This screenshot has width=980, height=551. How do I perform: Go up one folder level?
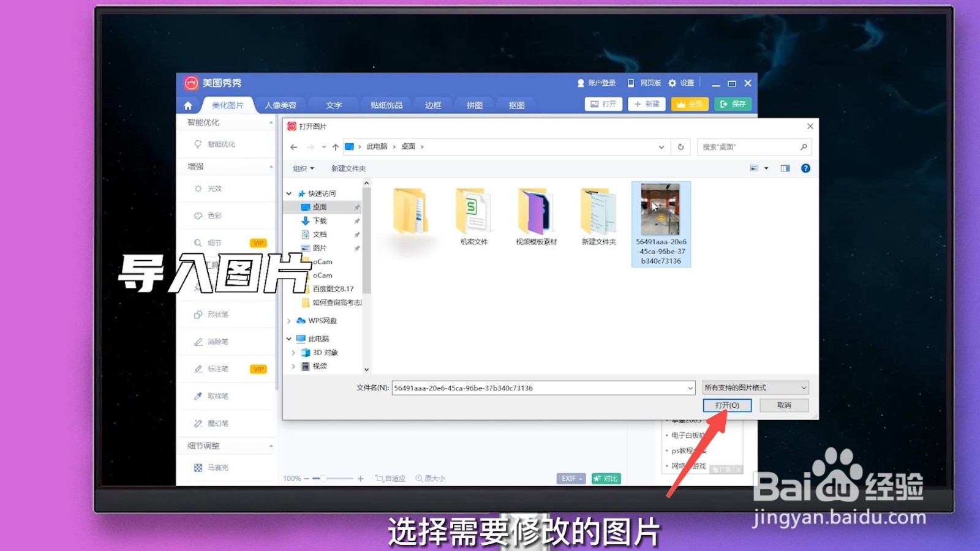[x=335, y=147]
